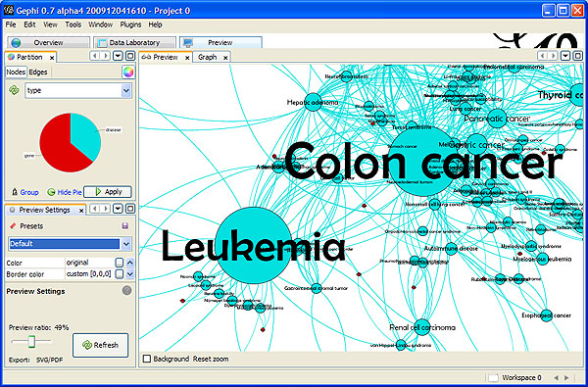The height and width of the screenshot is (387, 588).
Task: Click the Gephi application icon in title bar
Action: click(8, 10)
